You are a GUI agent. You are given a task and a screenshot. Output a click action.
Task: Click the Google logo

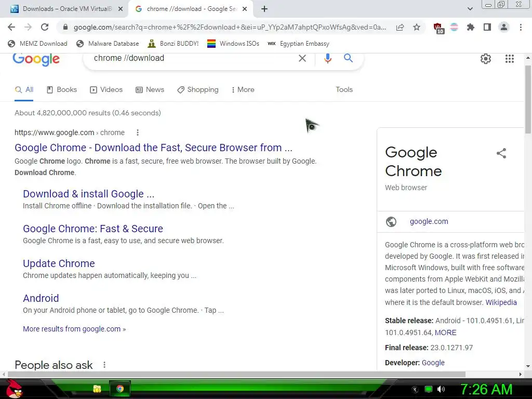tap(36, 59)
